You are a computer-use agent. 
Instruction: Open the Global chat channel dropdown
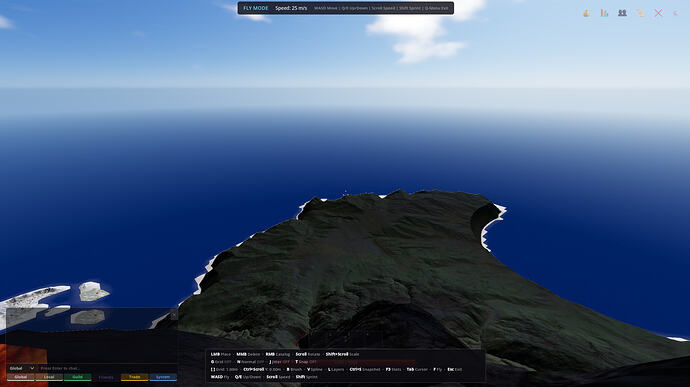coord(21,368)
